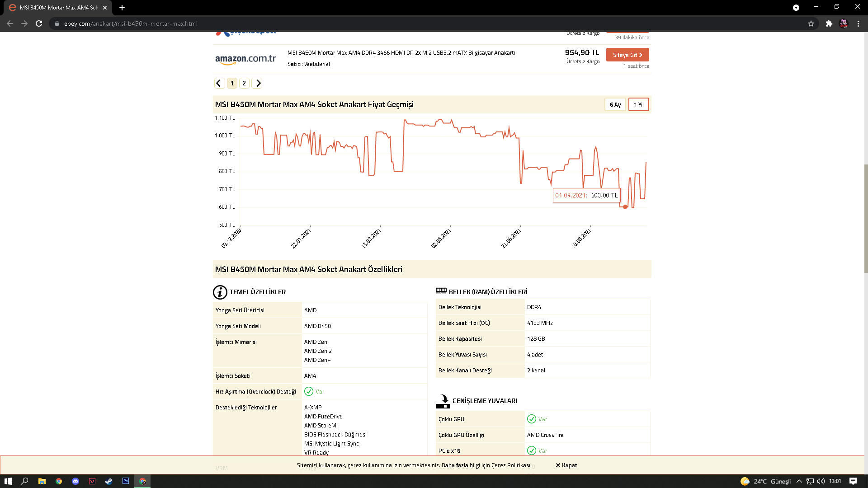Open the Chrome extensions puzzle icon
The image size is (868, 488).
[829, 23]
